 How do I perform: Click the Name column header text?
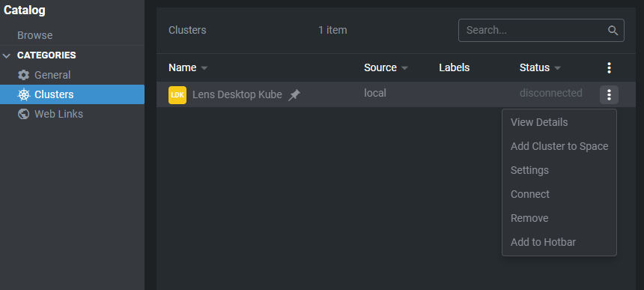click(x=183, y=67)
